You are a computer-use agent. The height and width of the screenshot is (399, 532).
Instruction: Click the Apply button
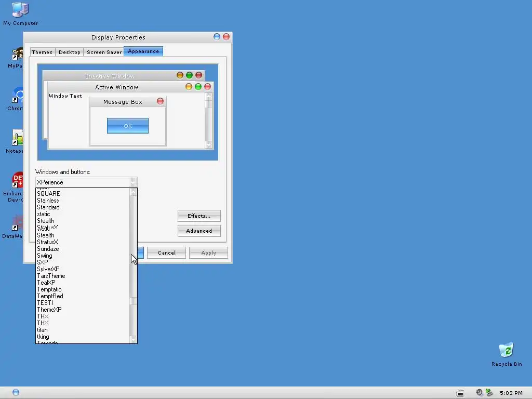coord(208,252)
